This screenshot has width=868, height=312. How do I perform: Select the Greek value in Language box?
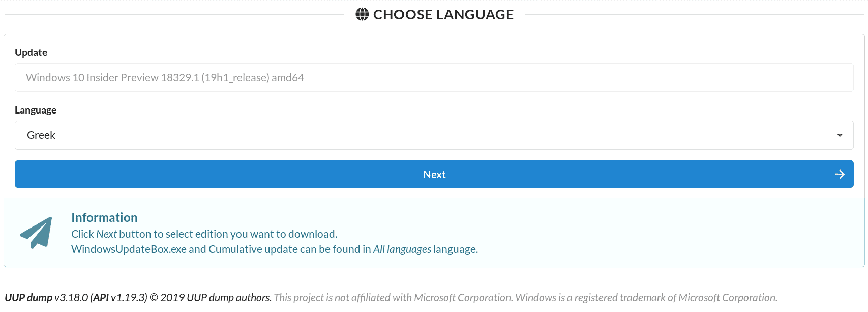pyautogui.click(x=41, y=135)
